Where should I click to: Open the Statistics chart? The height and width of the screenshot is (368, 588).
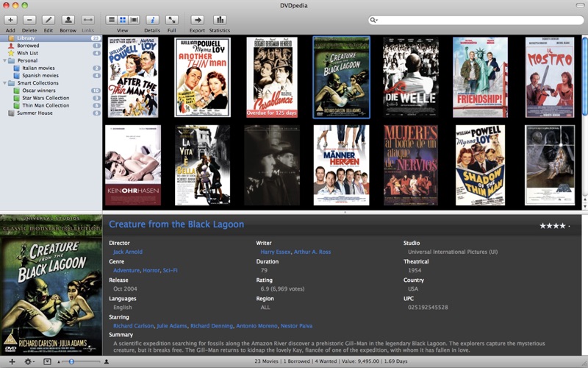click(220, 20)
